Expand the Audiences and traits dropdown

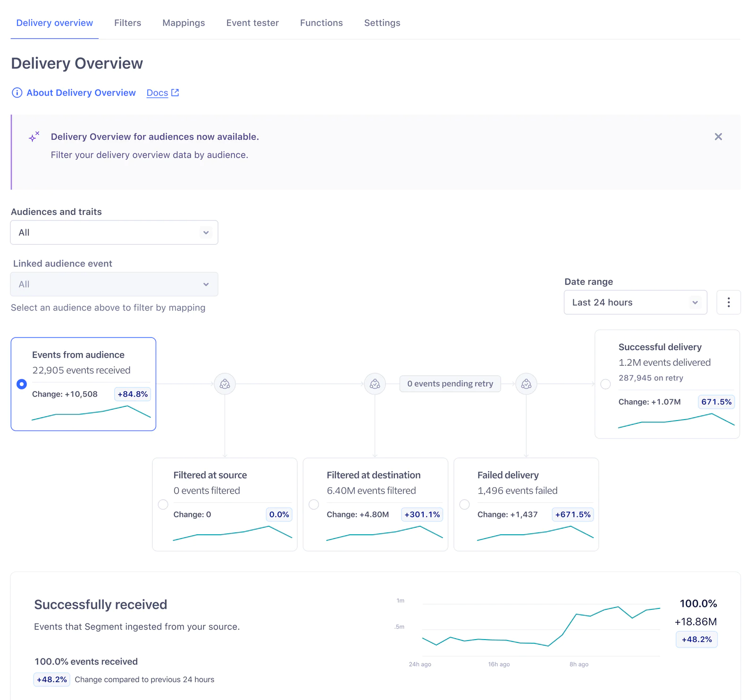(x=114, y=233)
